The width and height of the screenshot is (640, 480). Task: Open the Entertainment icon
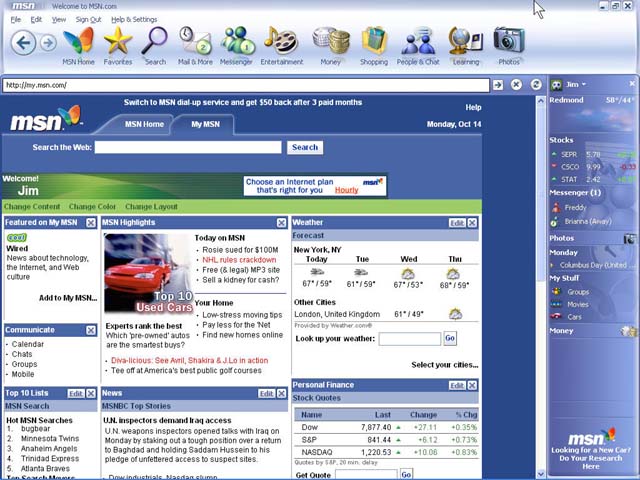[x=282, y=46]
